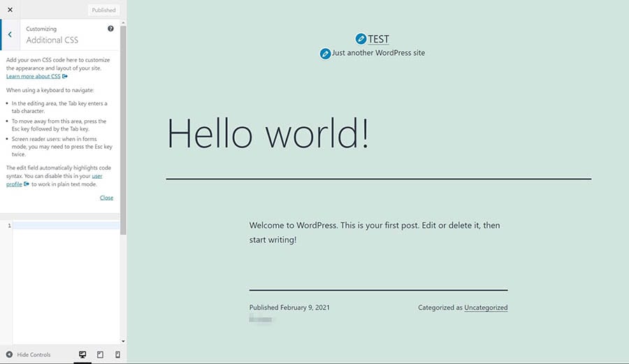
Task: Go back using the left chevron arrow
Action: 10,34
